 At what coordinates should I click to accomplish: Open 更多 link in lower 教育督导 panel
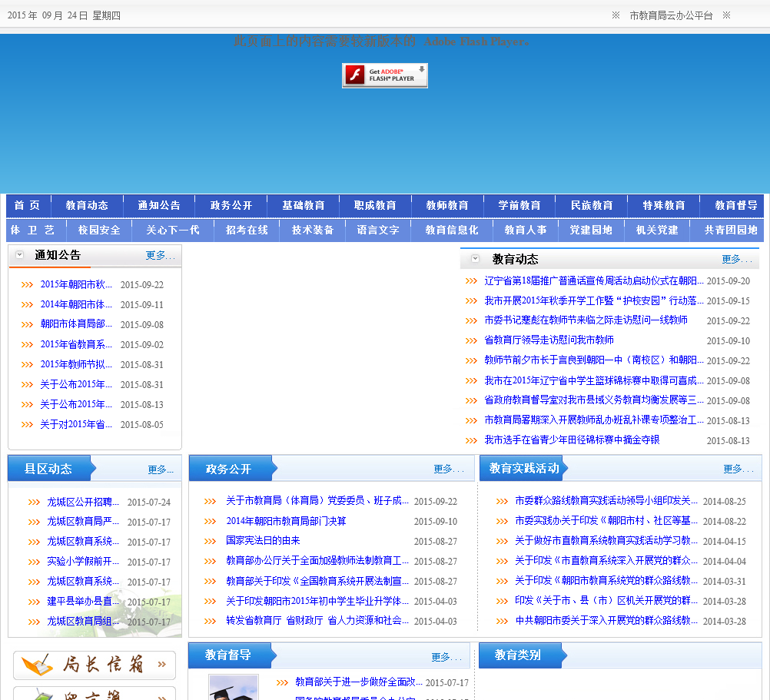tap(446, 657)
